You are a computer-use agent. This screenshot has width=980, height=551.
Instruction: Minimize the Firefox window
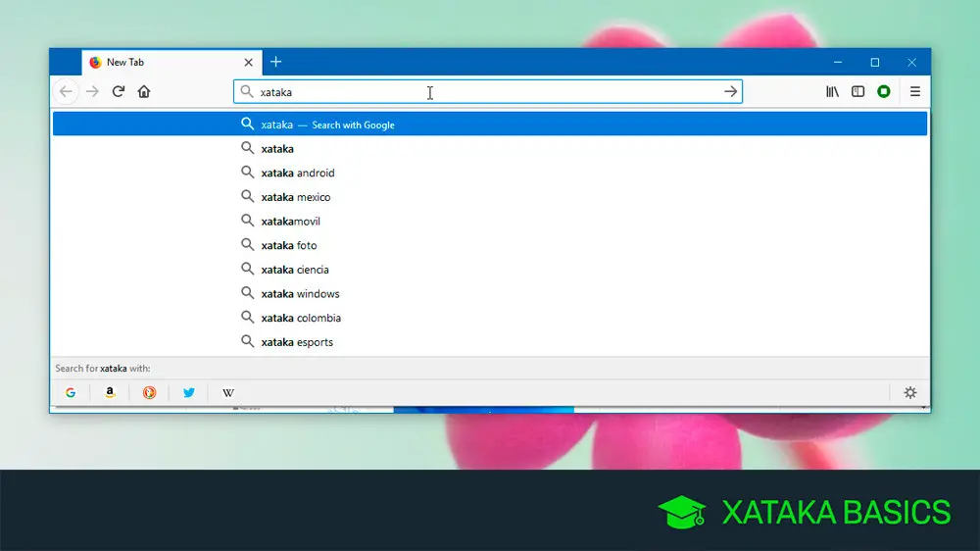point(838,63)
